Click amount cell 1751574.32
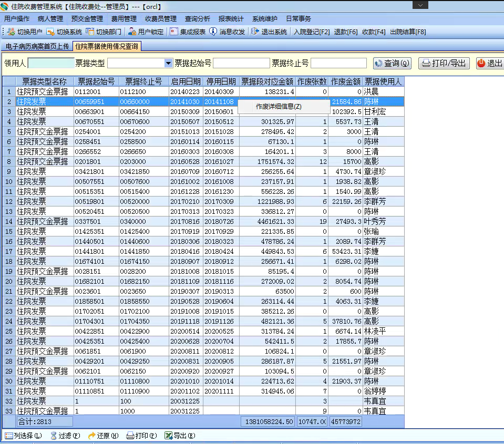Image resolution: width=504 pixels, height=444 pixels. coord(268,162)
